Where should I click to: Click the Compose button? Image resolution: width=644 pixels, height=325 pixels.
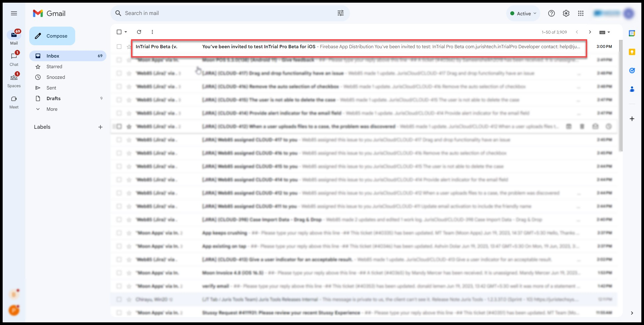[52, 36]
